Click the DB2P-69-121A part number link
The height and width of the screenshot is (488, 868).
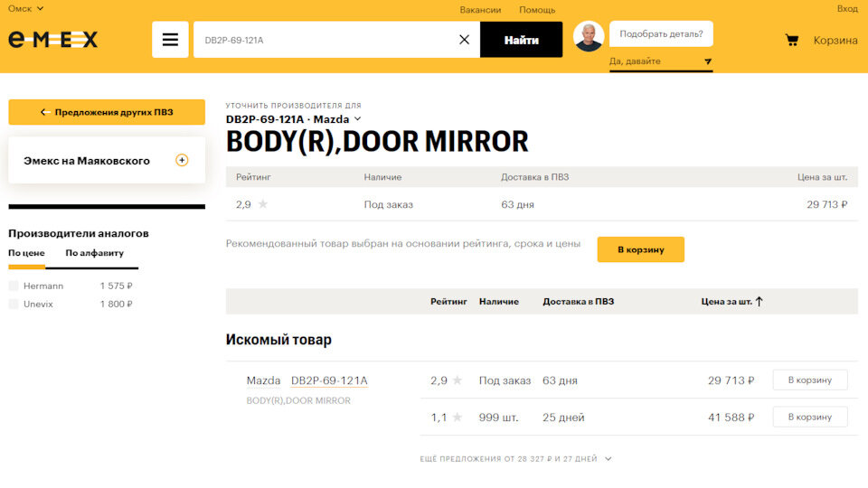click(x=329, y=380)
